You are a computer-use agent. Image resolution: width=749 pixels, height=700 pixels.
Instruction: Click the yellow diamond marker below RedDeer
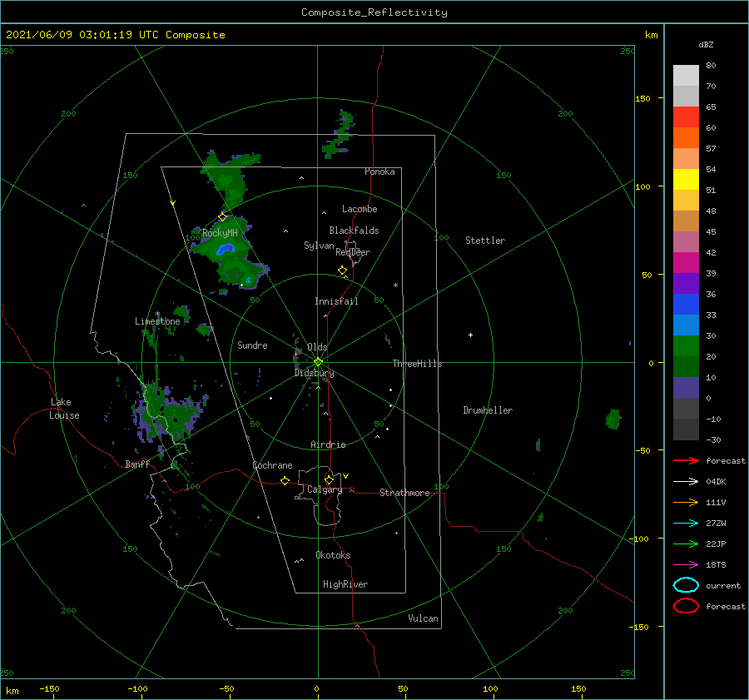[343, 271]
